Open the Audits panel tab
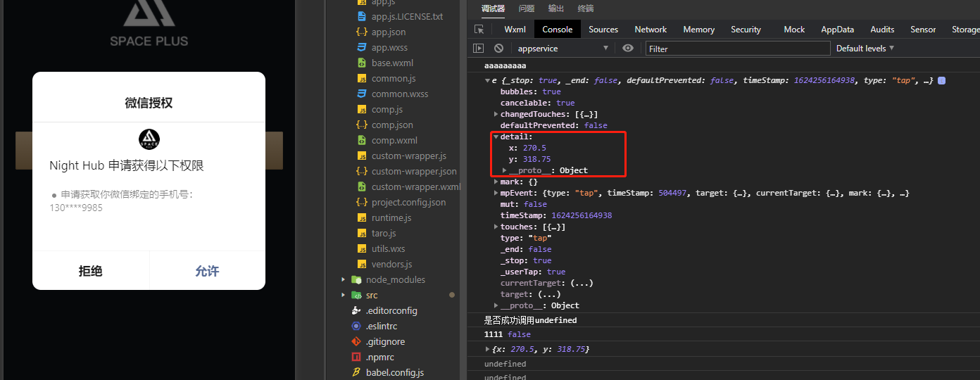The image size is (980, 380). click(x=882, y=30)
